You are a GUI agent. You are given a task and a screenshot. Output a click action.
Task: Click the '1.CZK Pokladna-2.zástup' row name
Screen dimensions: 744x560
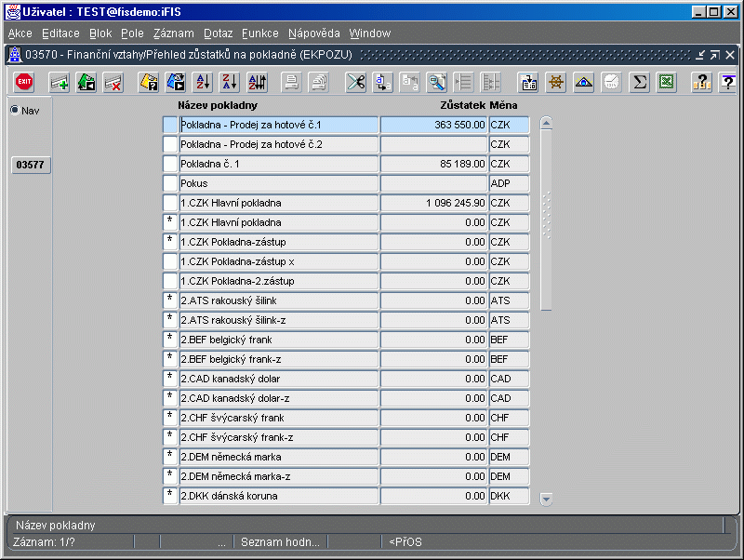(x=279, y=281)
